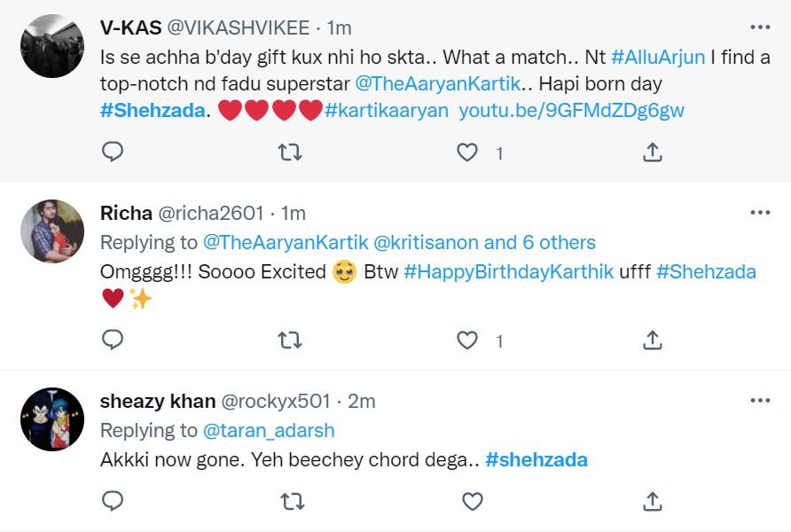Open the reply box on sheazy khan's tweet

click(112, 502)
